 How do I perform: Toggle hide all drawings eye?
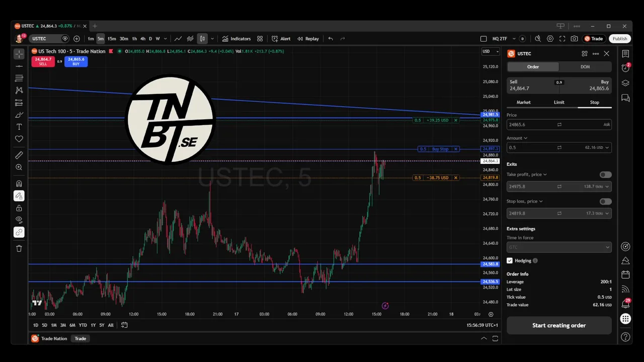click(19, 220)
